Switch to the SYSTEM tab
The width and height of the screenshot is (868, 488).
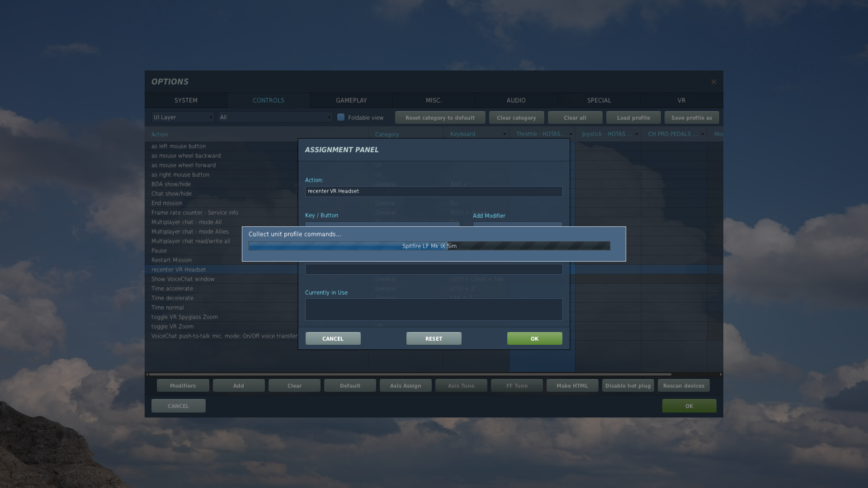click(186, 100)
